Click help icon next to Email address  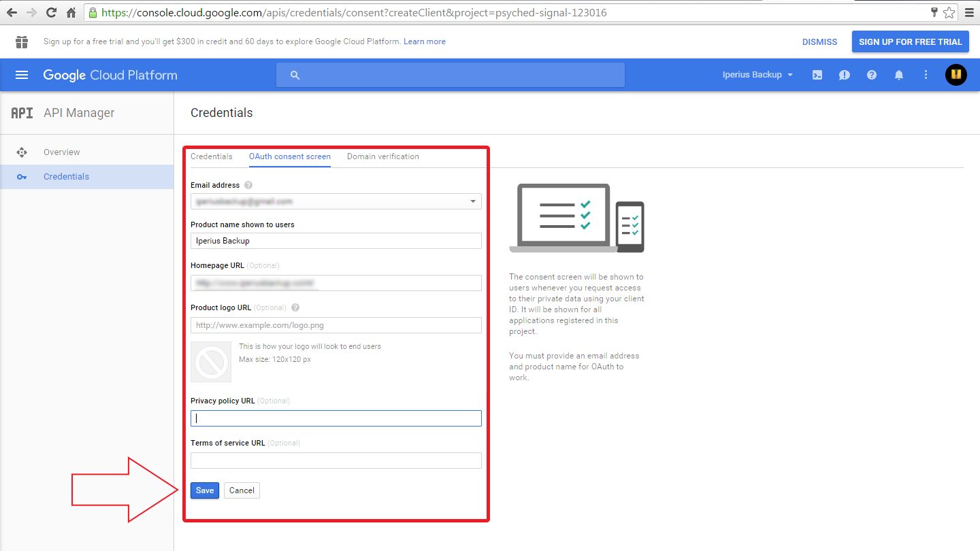248,185
